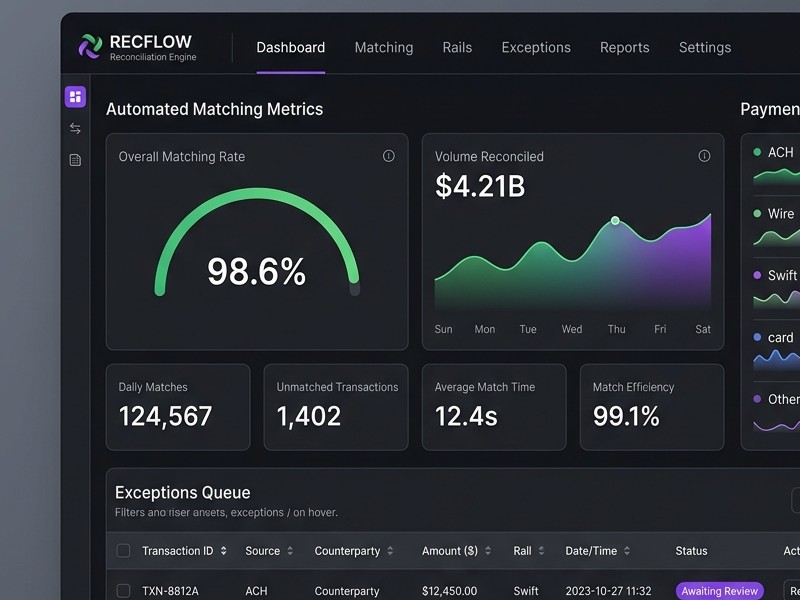Click the green dot beside ACH

(757, 152)
